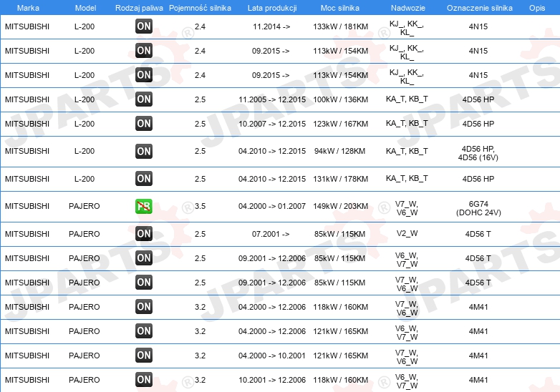Click the 04.2000 -> 10.2001 date cell
The height and width of the screenshot is (392, 560).
[x=272, y=356]
